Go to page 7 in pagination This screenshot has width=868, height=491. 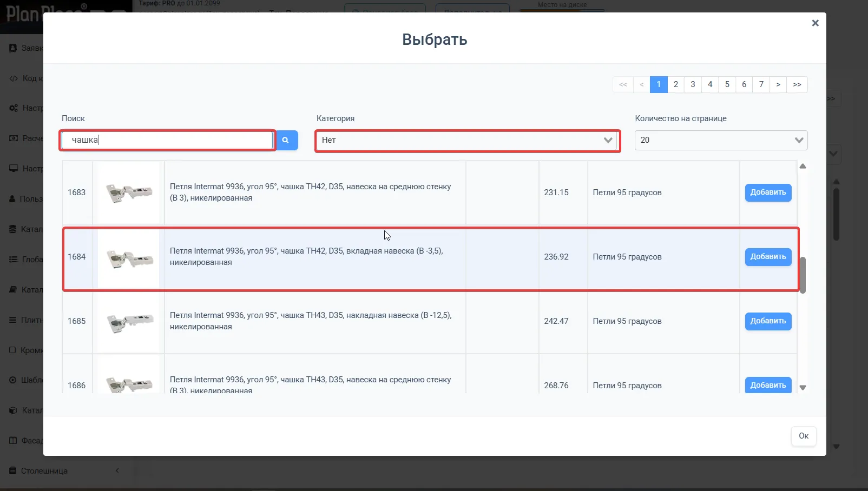[x=761, y=84]
